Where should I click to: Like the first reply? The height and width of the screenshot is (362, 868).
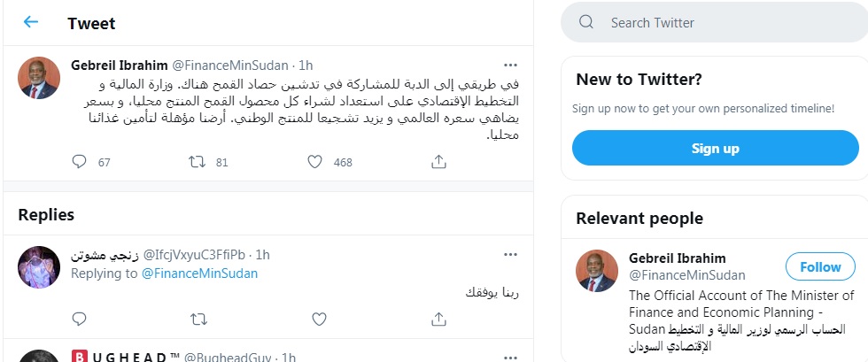[319, 319]
